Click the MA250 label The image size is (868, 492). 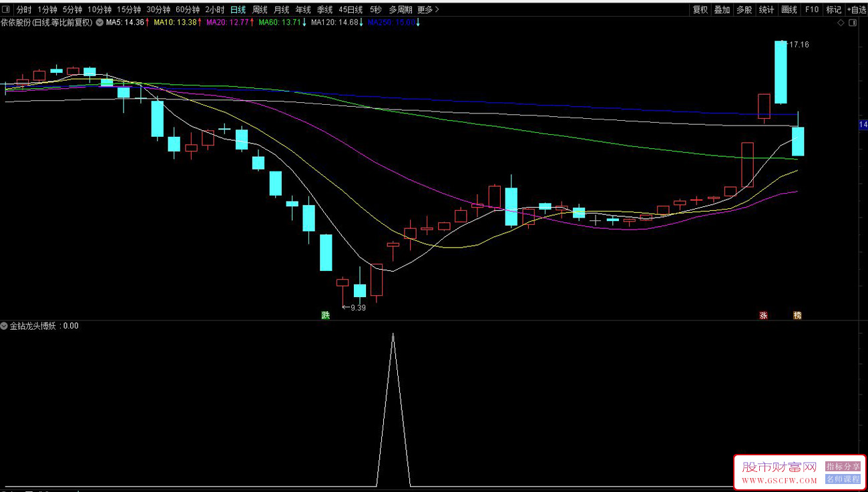point(393,23)
